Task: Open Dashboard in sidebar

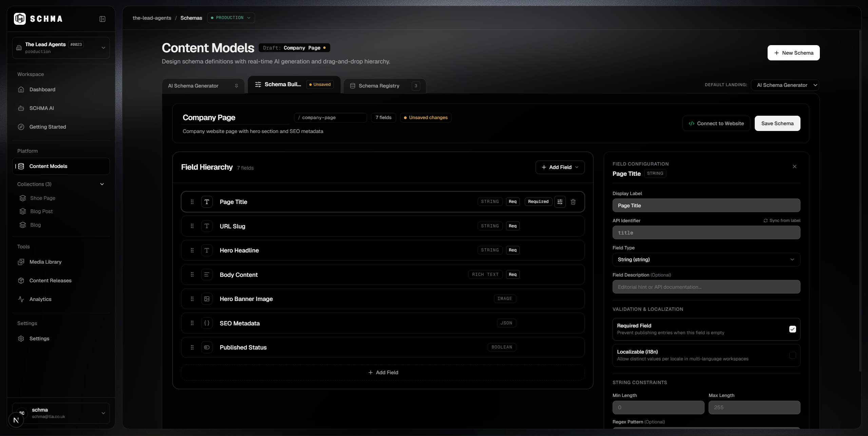Action: tap(61, 90)
